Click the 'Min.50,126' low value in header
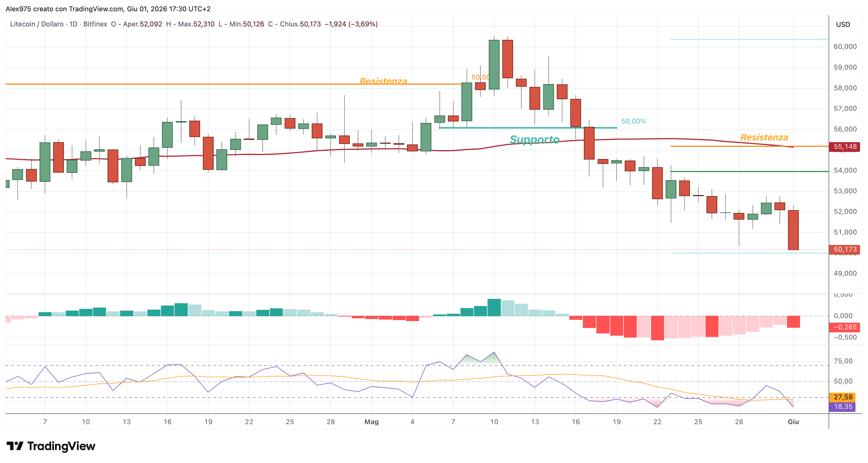The width and height of the screenshot is (868, 463). (247, 24)
